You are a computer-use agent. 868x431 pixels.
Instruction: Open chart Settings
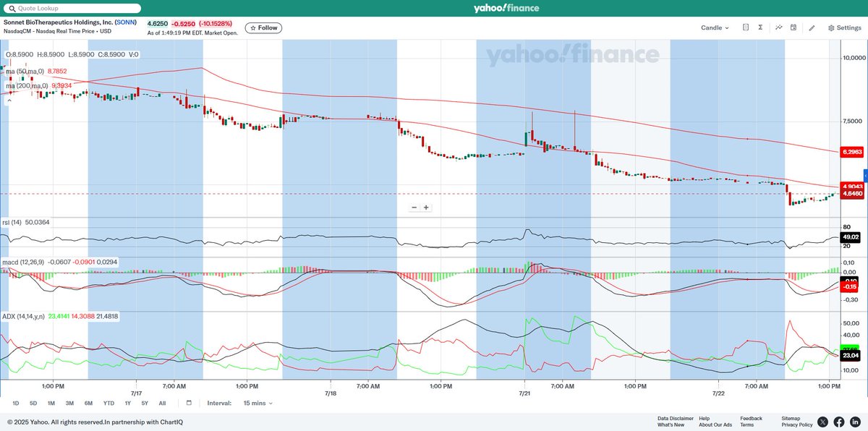[844, 27]
